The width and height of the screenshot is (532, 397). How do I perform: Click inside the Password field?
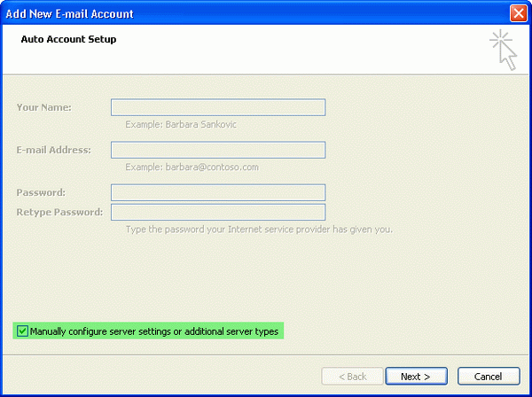coord(218,192)
